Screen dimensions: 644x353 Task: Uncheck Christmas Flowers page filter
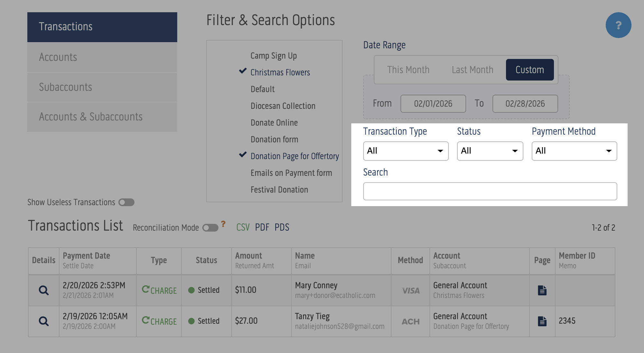tap(280, 72)
